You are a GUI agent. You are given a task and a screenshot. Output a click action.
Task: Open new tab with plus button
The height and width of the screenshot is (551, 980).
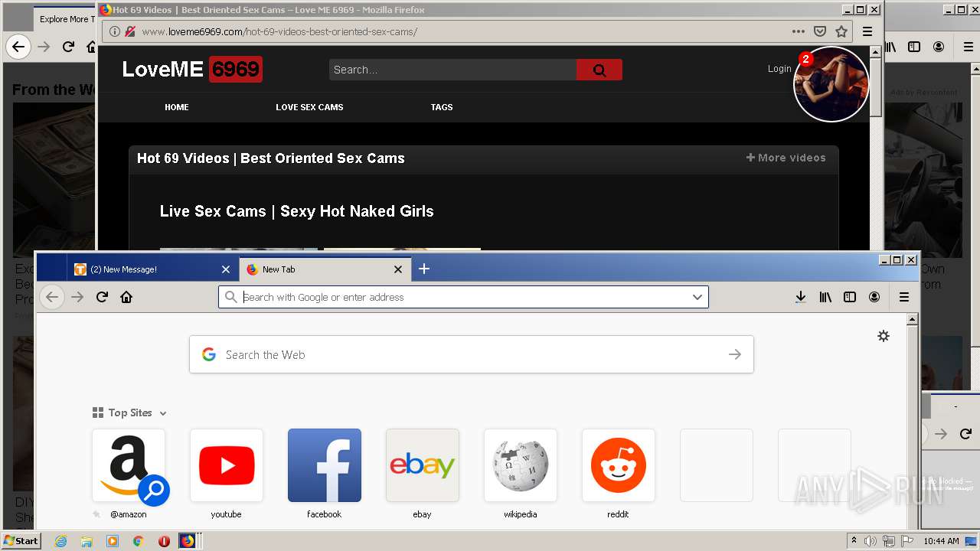click(x=424, y=269)
